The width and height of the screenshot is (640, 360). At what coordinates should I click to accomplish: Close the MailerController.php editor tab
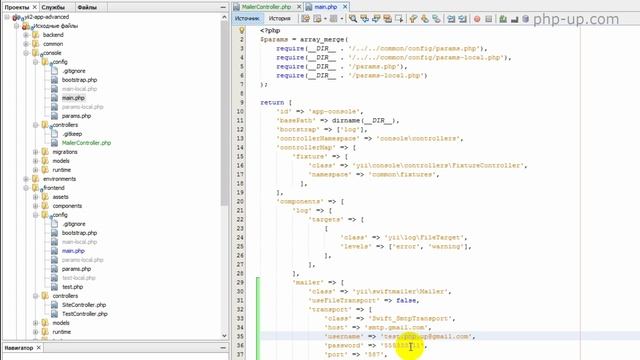point(299,7)
